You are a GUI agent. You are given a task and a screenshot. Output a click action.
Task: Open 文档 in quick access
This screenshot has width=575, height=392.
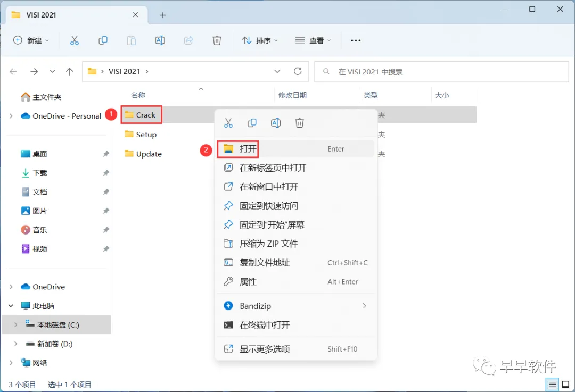coord(34,192)
